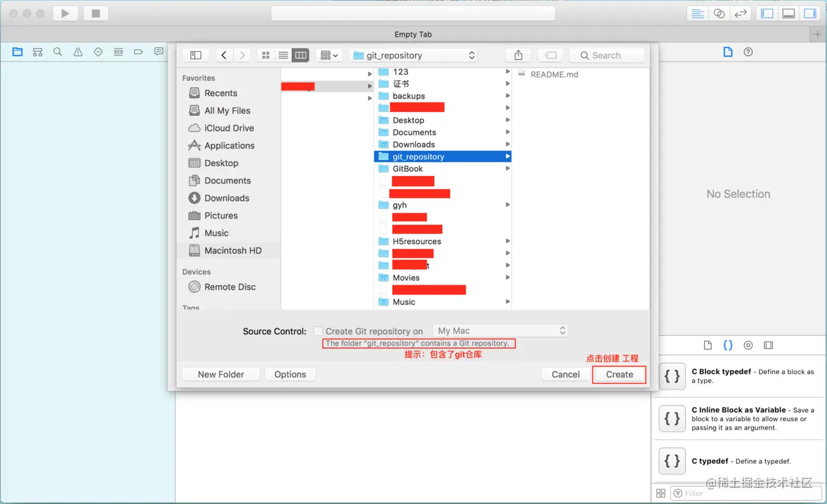Open the Find navigator magnifier icon
Viewport: 827px width, 504px height.
pyautogui.click(x=57, y=52)
